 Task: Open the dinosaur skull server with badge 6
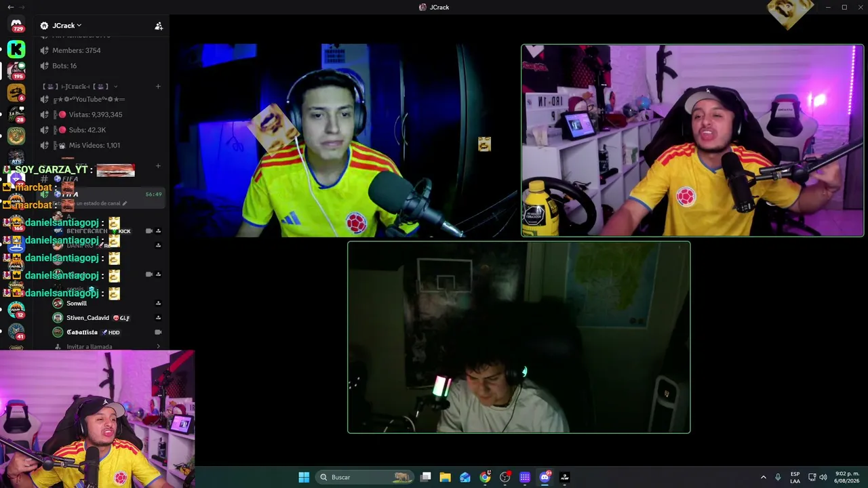point(16,92)
